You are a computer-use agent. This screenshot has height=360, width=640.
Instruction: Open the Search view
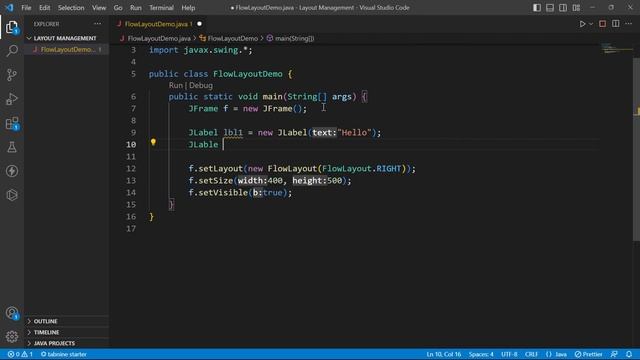(12, 51)
